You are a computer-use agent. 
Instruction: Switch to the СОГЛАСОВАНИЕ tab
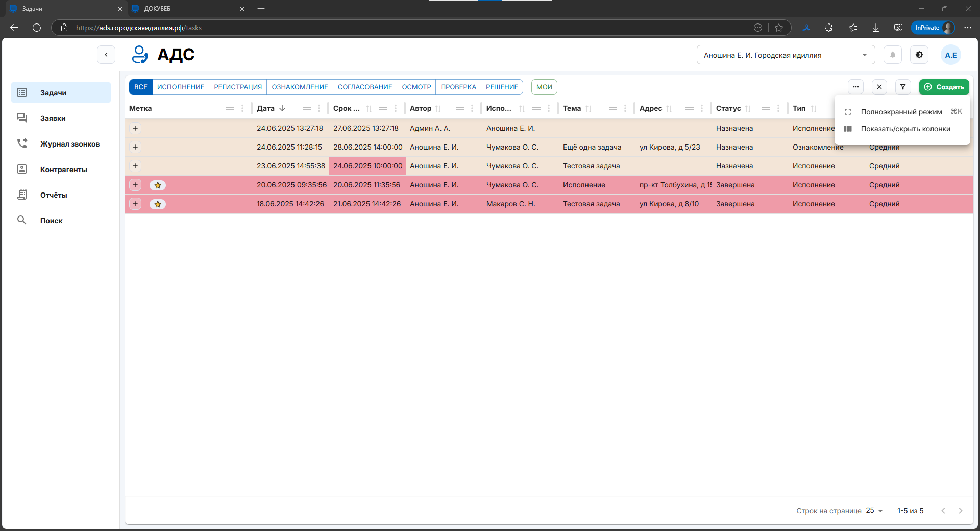click(364, 87)
